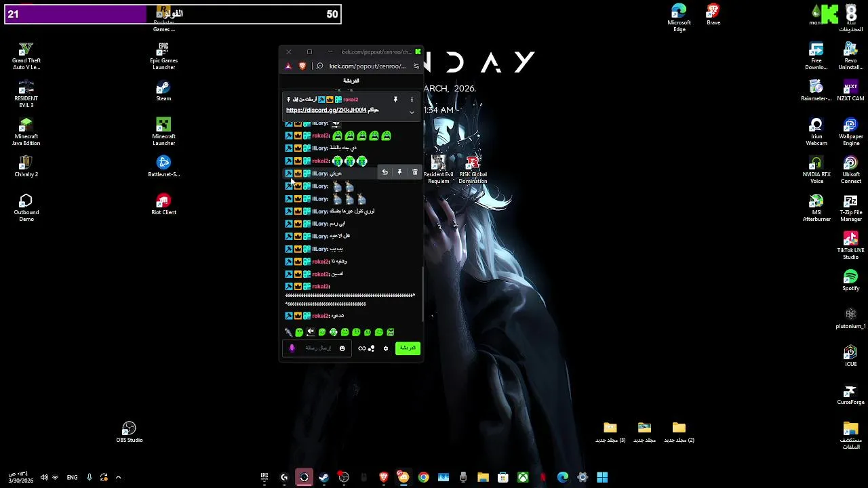The height and width of the screenshot is (488, 868).
Task: Open Battle.net desktop shortcut
Action: tap(163, 167)
